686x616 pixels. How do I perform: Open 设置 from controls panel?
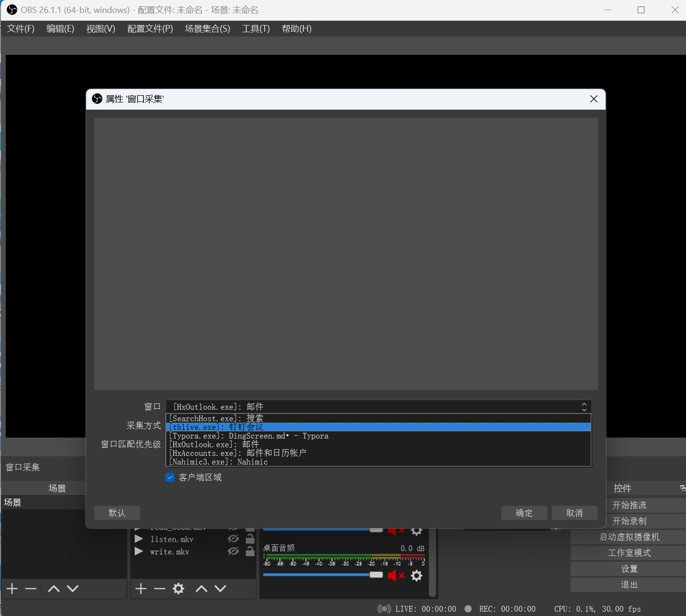tap(629, 569)
